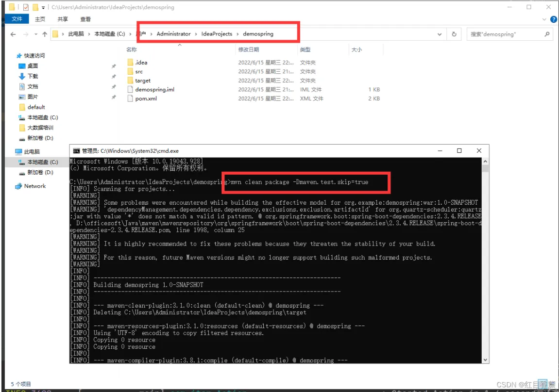Screen dimensions: 559x392
Task: Open the 文件 ribbon tab
Action: 17,19
